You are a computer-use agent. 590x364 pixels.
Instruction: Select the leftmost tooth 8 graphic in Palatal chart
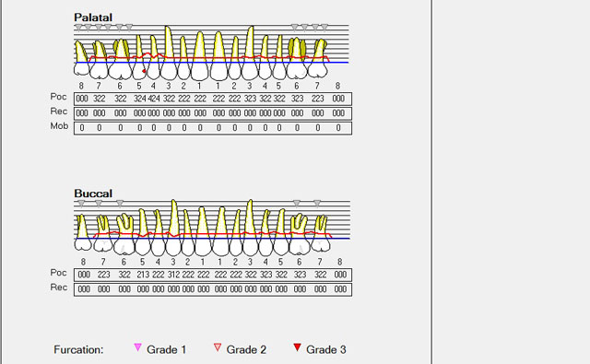coord(81,58)
